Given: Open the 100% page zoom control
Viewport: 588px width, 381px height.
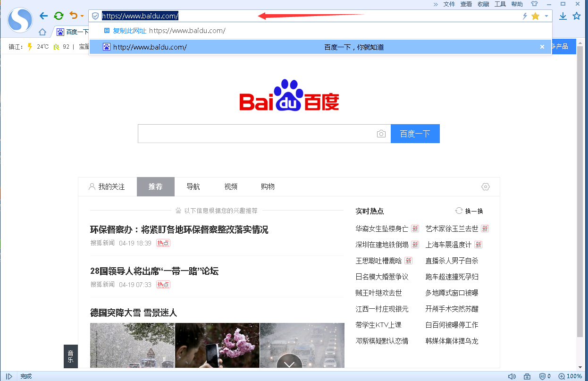Looking at the screenshot, I should (x=570, y=376).
